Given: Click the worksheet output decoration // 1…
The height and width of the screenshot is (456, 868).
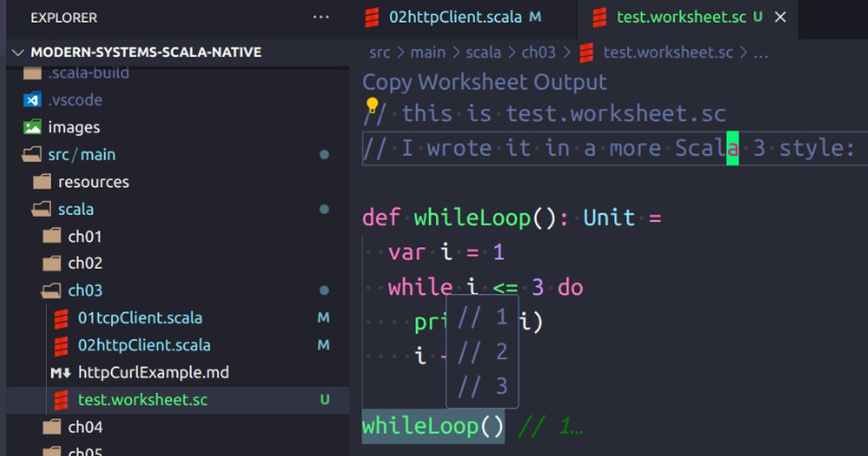Looking at the screenshot, I should point(550,426).
